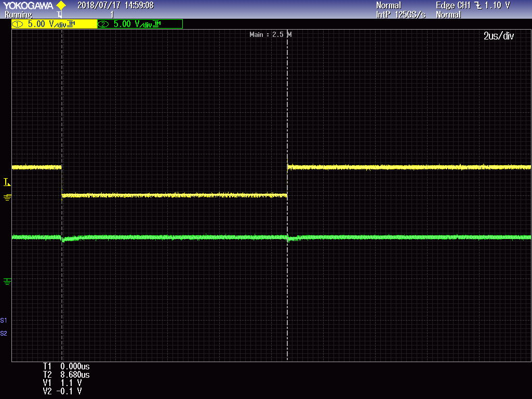Click the falling edge trigger slope symbol
The image size is (532, 399).
pyautogui.click(x=478, y=5)
